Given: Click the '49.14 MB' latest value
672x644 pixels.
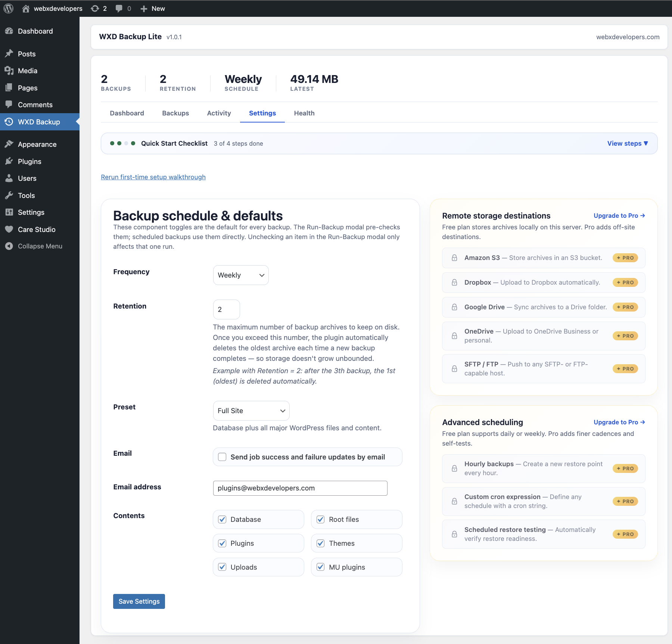Looking at the screenshot, I should 314,79.
